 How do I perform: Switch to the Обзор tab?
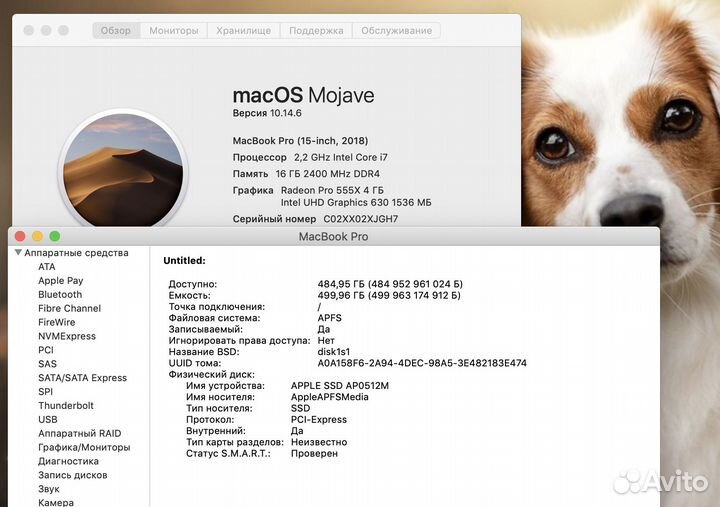(116, 31)
